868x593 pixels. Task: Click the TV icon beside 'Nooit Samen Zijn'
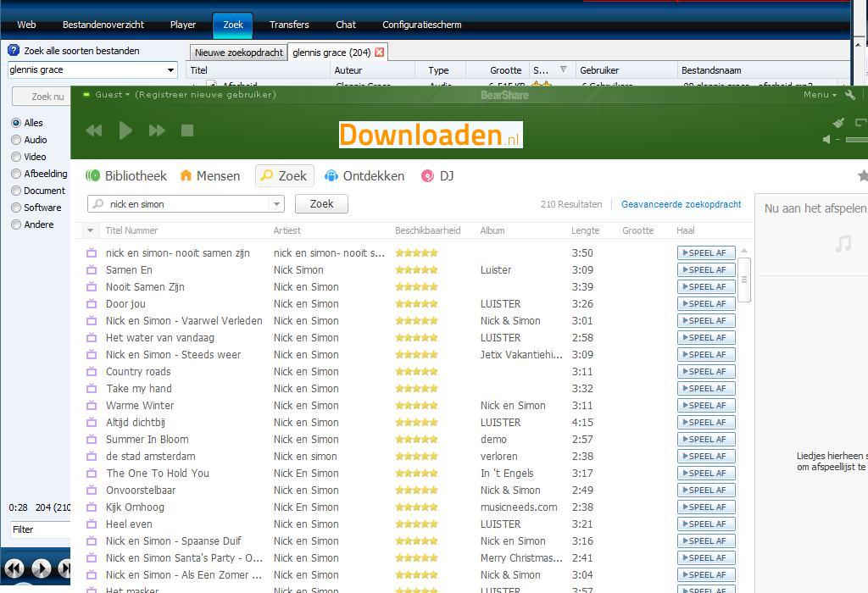92,287
